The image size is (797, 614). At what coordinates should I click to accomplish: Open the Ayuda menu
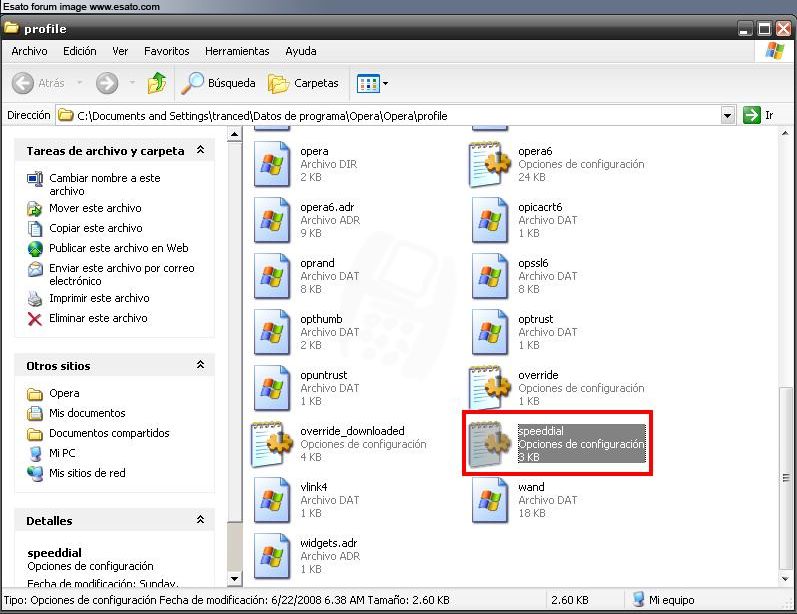click(x=301, y=51)
